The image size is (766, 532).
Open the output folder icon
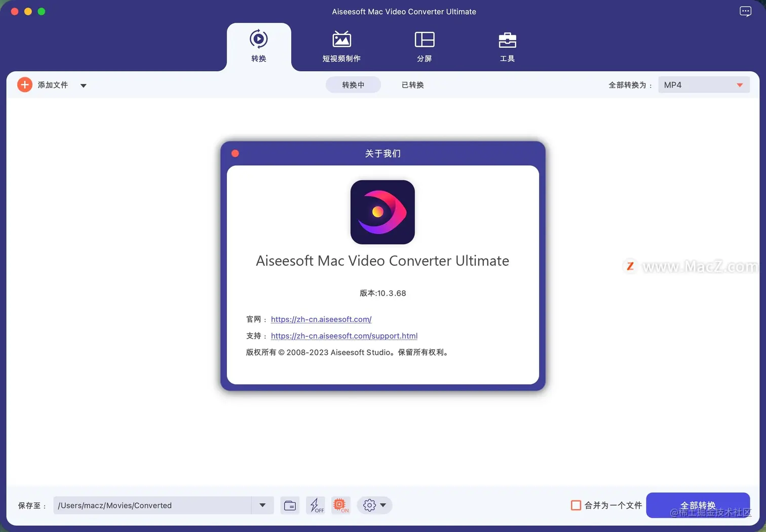click(x=290, y=505)
